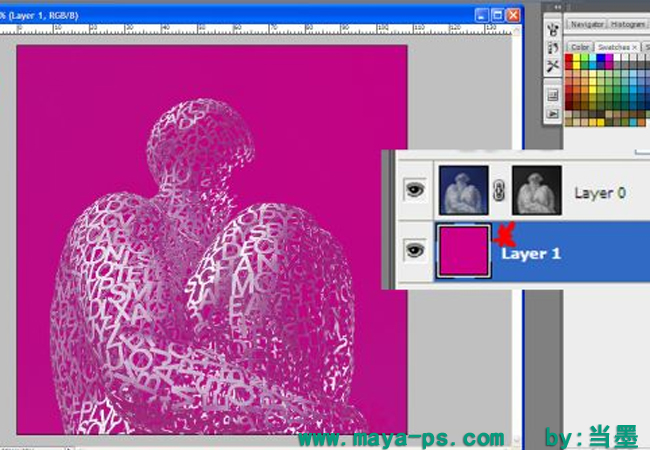
Task: Collapse the panel dock with double arrows
Action: click(558, 7)
